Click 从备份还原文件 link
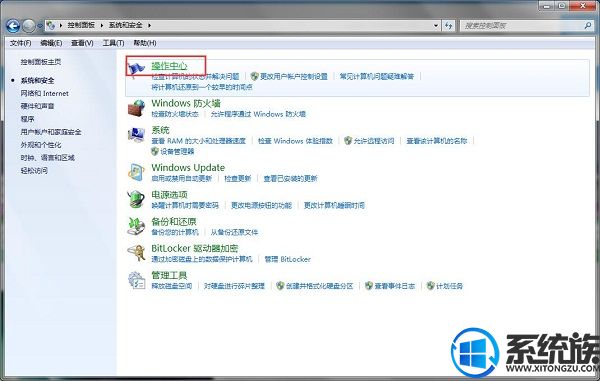600x381 pixels. click(234, 232)
